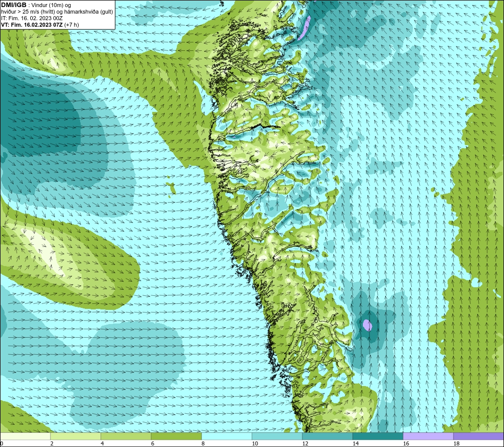
Task: Click the 'VT: Fim. 16.02.2023 07Z' valid time text
Action: coord(32,25)
